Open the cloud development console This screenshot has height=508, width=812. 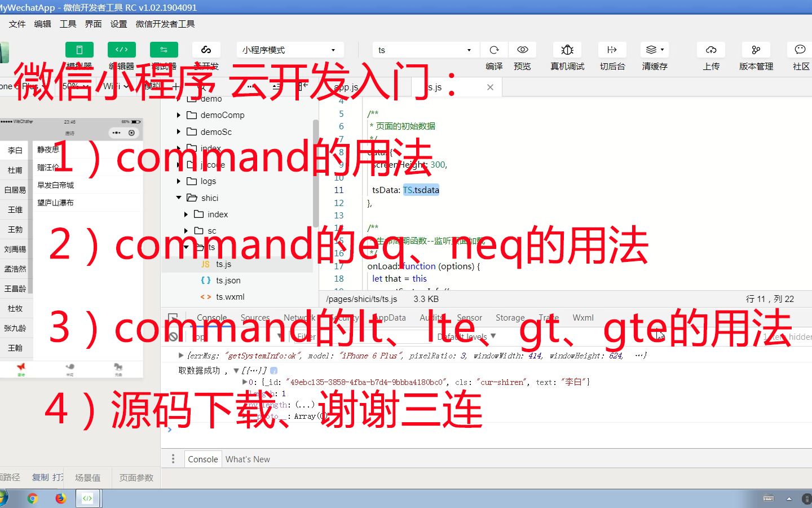[x=206, y=50]
